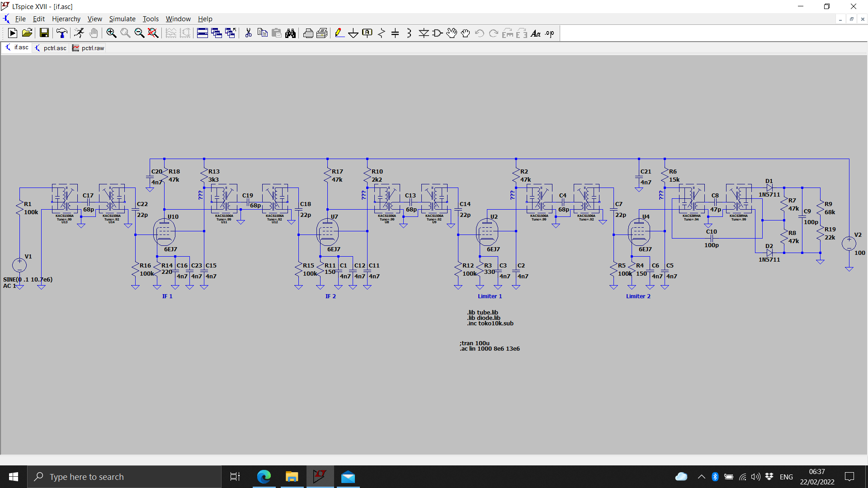Place an Inductor from the toolbar
This screenshot has width=868, height=488.
tap(409, 33)
